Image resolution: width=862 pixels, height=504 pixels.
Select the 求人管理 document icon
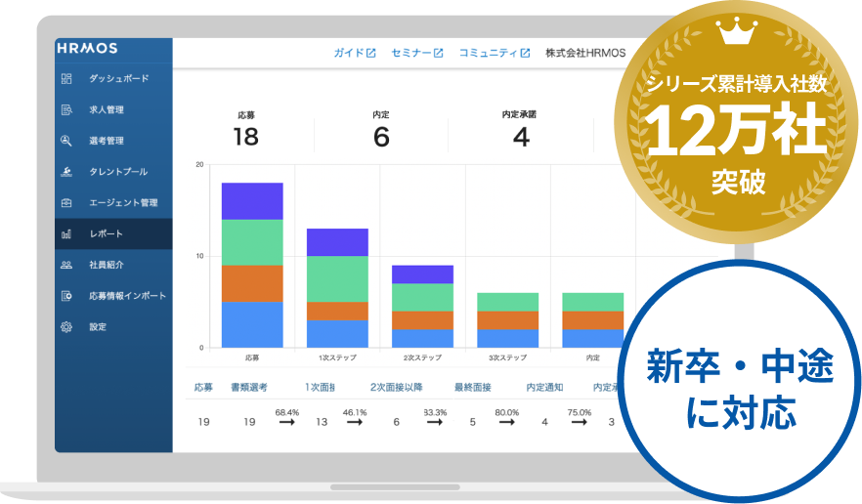[66, 109]
